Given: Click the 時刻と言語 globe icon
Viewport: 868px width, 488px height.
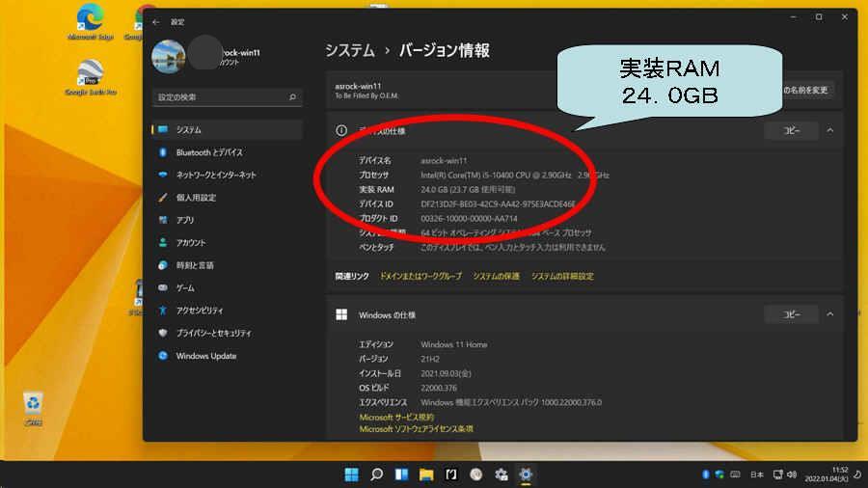Looking at the screenshot, I should [163, 265].
